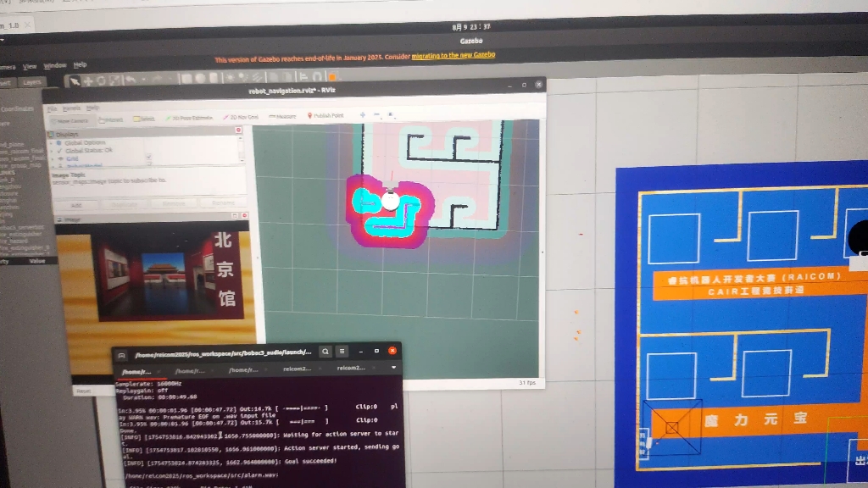Image resolution: width=868 pixels, height=488 pixels.
Task: Open the Help menu in RViz
Action: point(93,108)
